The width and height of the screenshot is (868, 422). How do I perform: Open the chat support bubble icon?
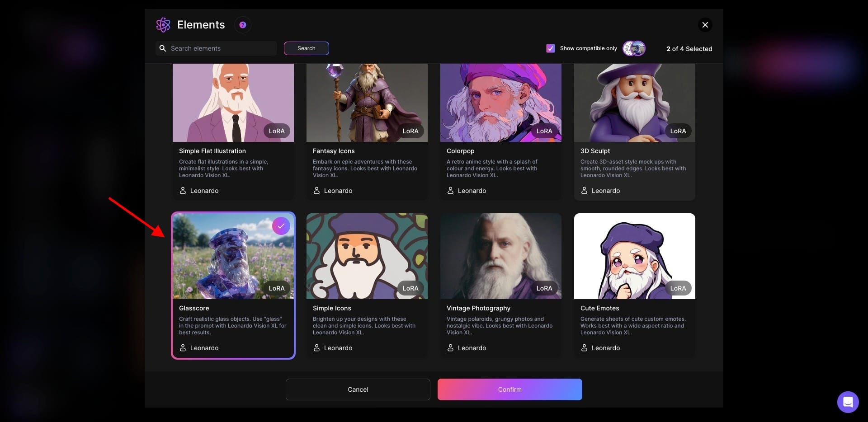[848, 402]
